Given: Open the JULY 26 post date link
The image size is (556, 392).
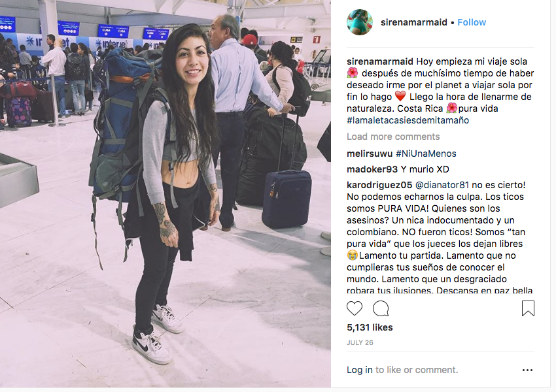Looking at the screenshot, I should coord(360,343).
